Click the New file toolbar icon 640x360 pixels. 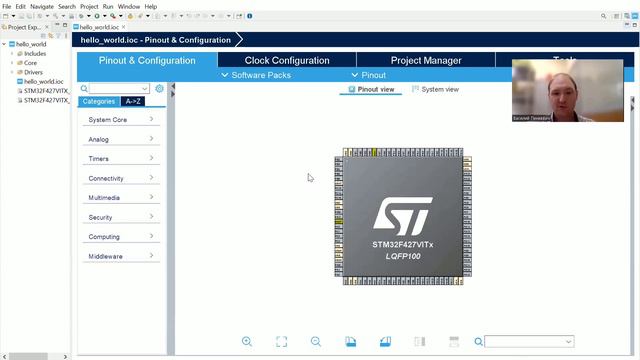click(6, 16)
